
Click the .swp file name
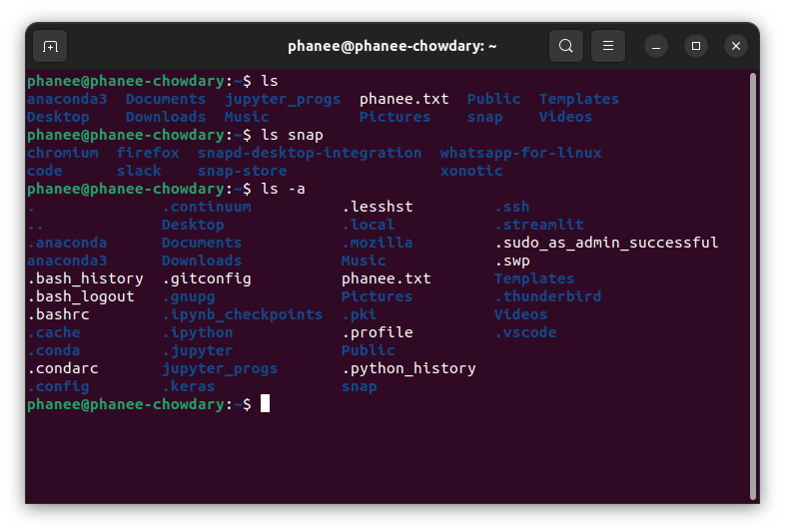pos(511,261)
